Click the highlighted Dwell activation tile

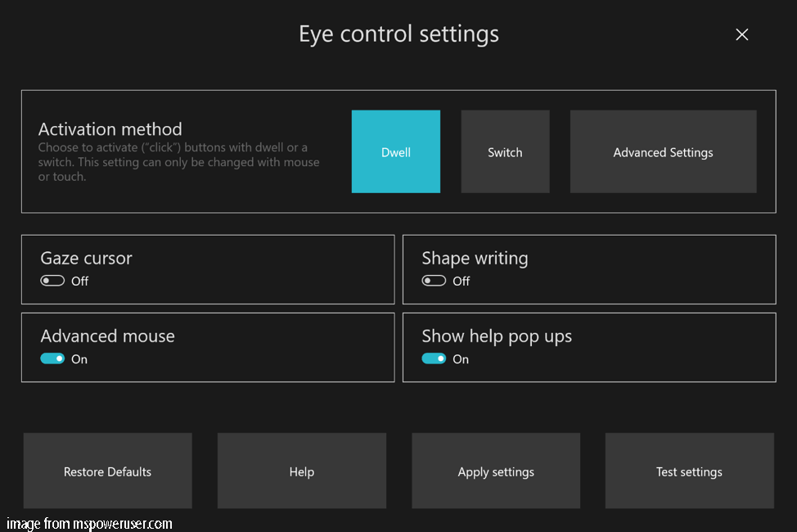pyautogui.click(x=395, y=151)
